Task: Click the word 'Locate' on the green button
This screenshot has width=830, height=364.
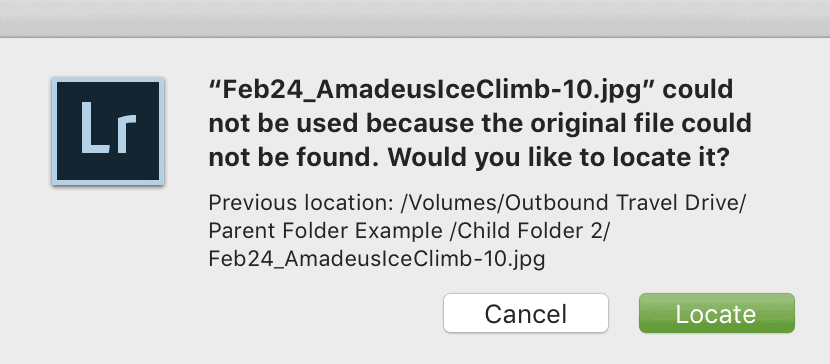Action: click(716, 314)
